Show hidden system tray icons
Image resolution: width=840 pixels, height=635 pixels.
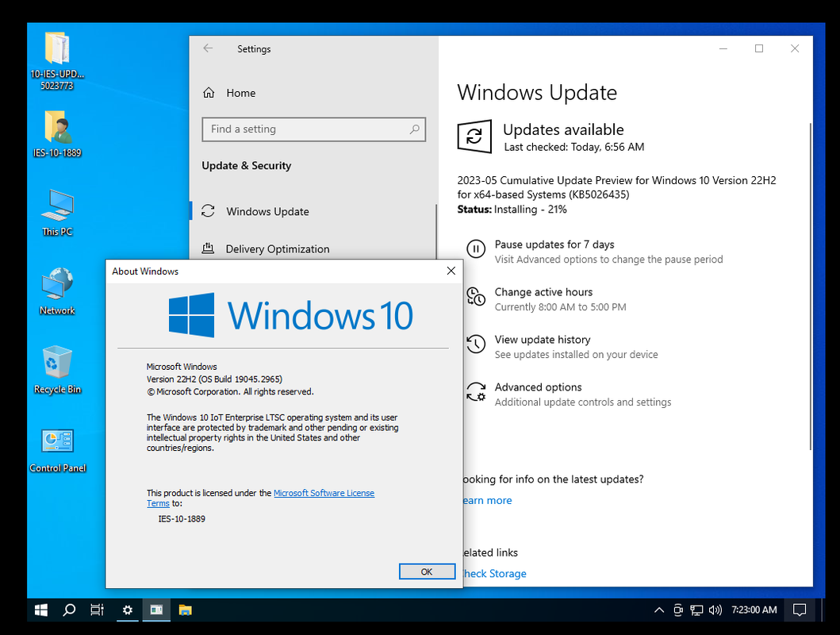(x=659, y=610)
